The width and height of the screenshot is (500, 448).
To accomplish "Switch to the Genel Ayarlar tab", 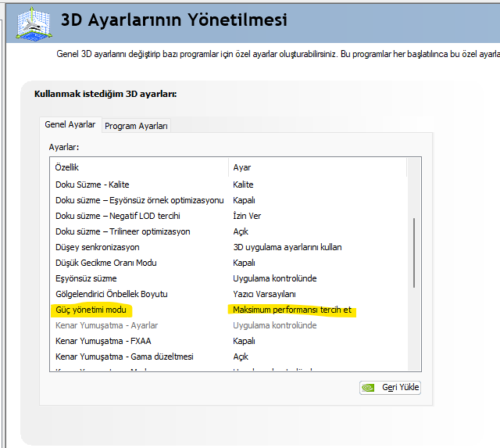I will pos(70,124).
